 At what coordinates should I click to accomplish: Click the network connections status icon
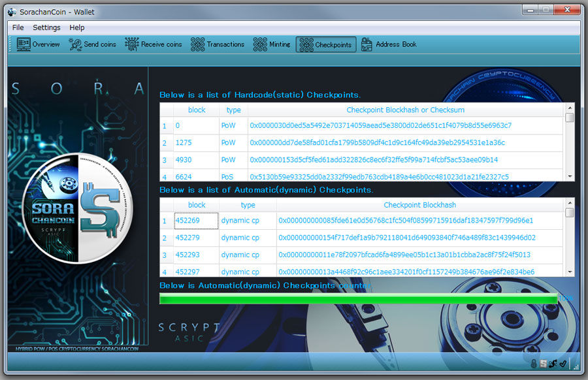pyautogui.click(x=553, y=364)
